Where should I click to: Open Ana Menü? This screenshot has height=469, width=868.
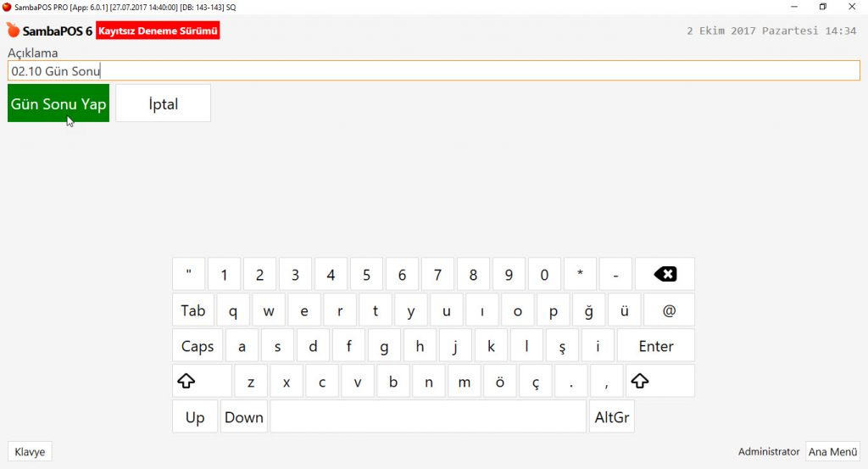pos(832,452)
